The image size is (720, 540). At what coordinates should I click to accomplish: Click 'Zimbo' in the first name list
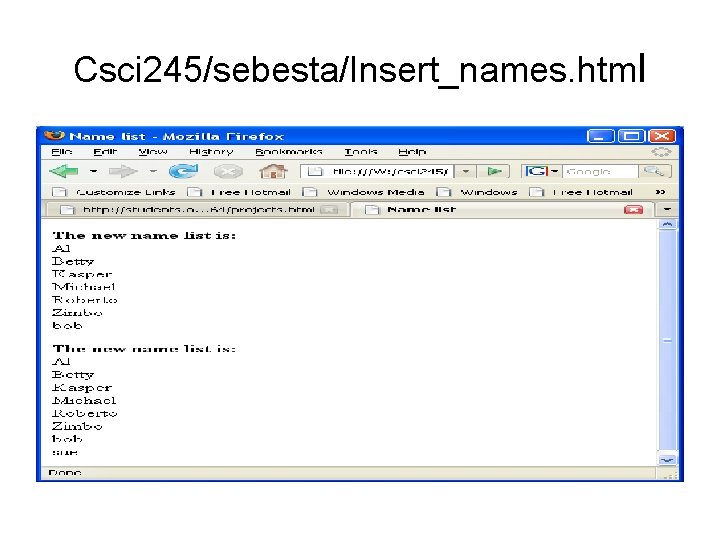pos(77,312)
